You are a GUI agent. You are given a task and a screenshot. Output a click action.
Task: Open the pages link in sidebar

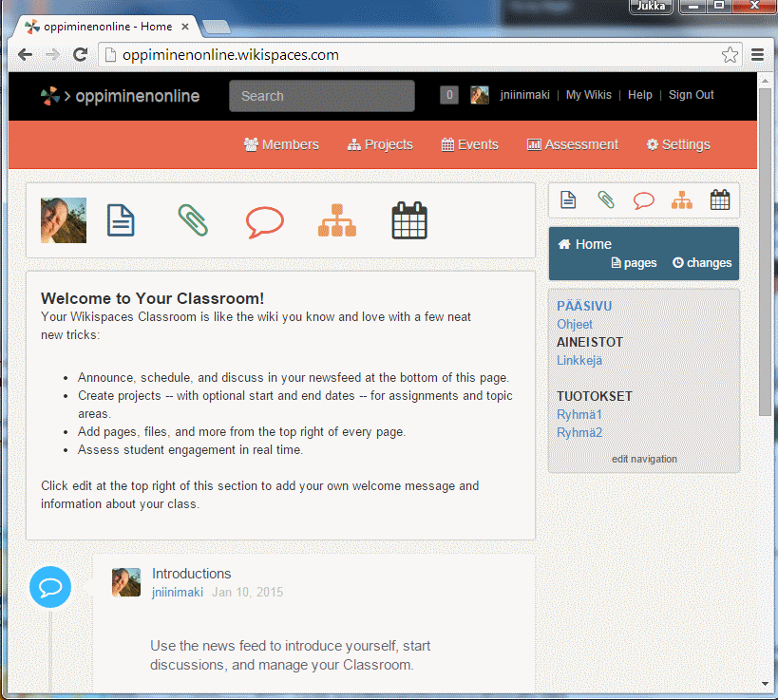click(x=635, y=262)
